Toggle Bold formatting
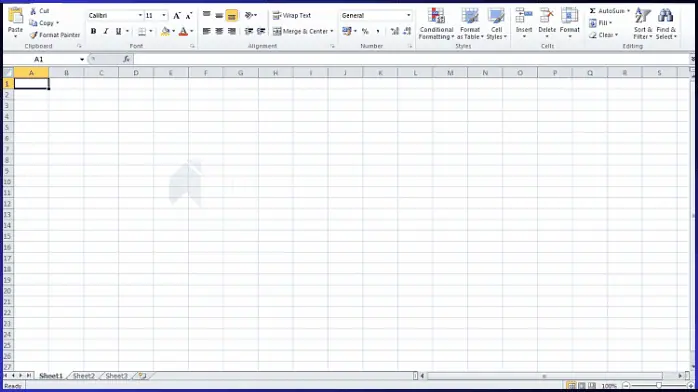 coord(93,31)
